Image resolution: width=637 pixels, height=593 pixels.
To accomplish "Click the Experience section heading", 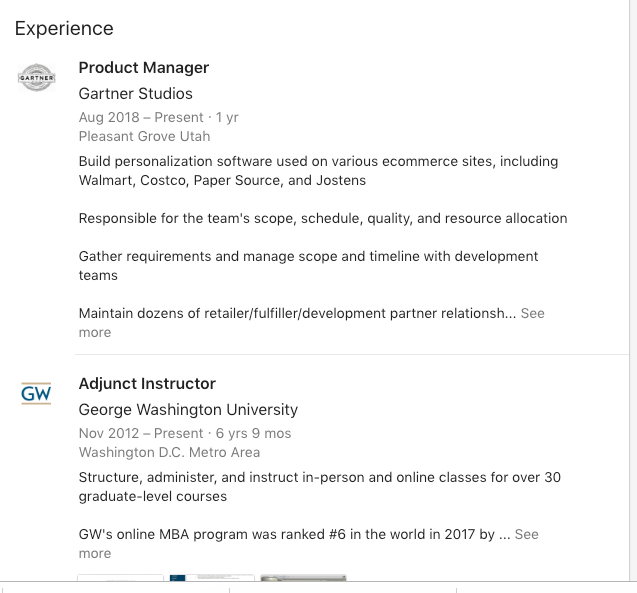I will (x=64, y=28).
